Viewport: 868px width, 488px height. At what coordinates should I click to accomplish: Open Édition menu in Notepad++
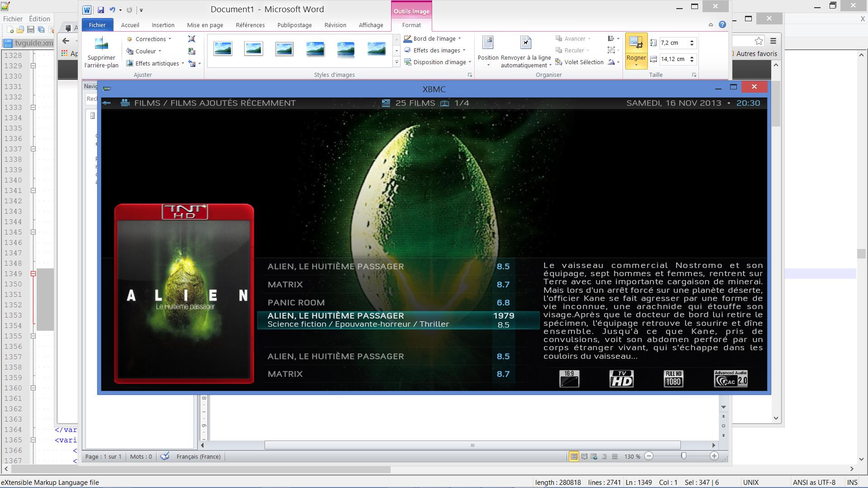point(39,19)
